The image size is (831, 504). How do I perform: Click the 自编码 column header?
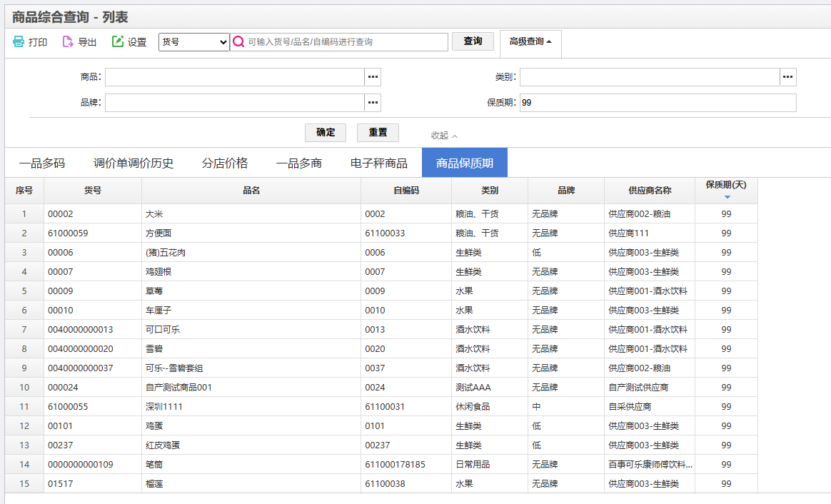pos(406,191)
